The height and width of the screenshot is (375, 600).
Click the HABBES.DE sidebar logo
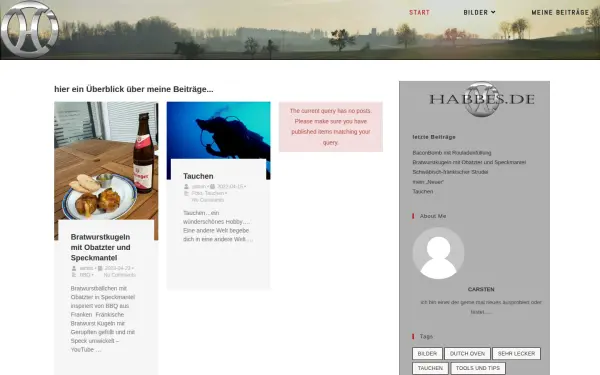click(481, 99)
